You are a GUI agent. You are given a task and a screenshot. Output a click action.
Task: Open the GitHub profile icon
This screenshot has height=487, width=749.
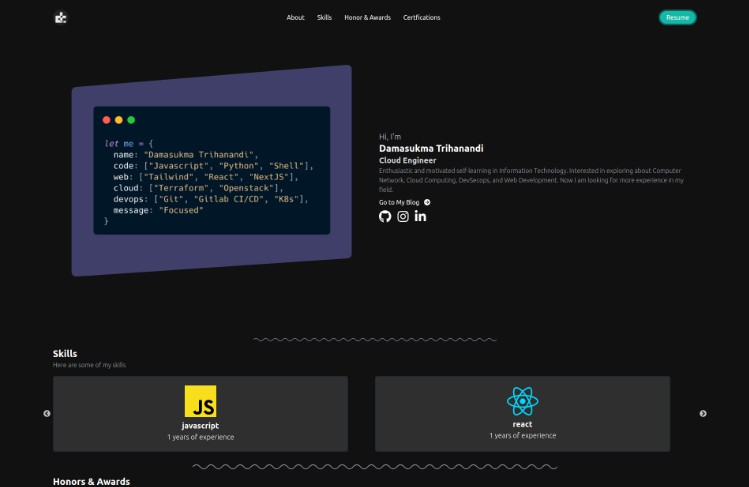click(x=385, y=216)
